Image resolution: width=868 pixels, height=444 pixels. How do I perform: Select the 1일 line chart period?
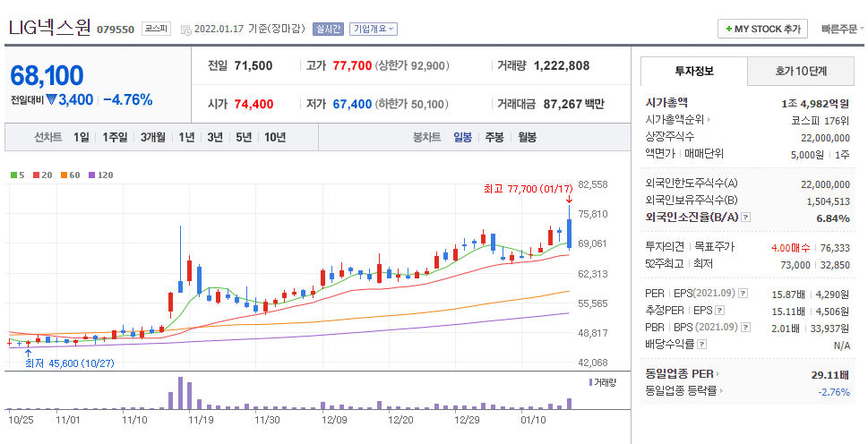tap(81, 137)
